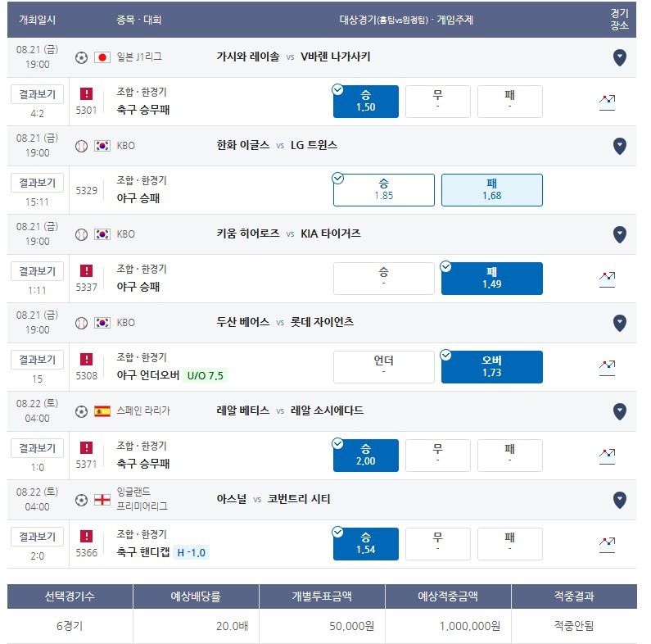This screenshot has height=644, width=651.
Task: Click 결과보기 for game 5366
Action: (x=37, y=537)
